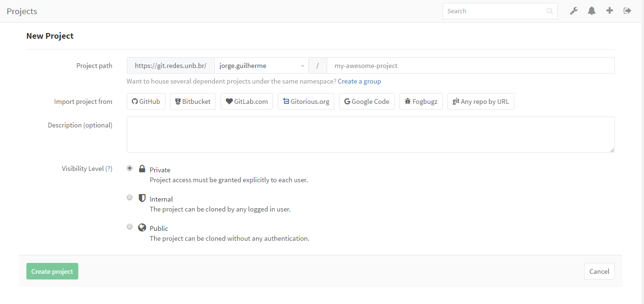Import project from GitLab.com
The width and height of the screenshot is (644, 304).
(247, 101)
